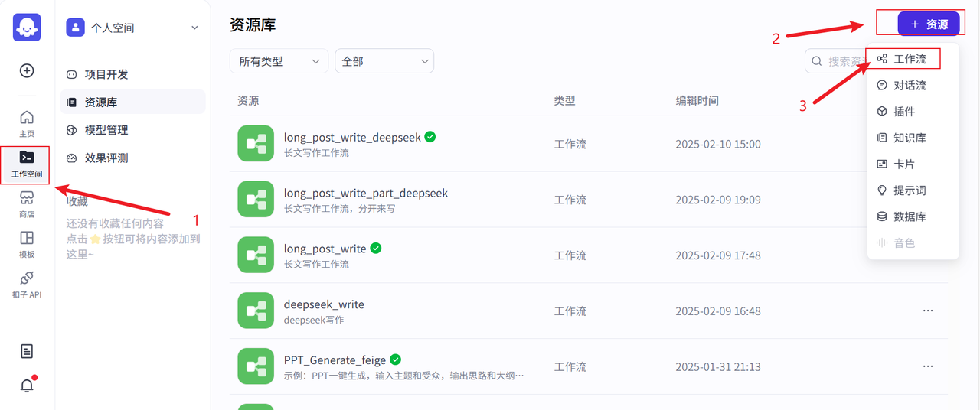The height and width of the screenshot is (410, 980).
Task: Choose 数据库 from the resource menu
Action: pos(913,216)
